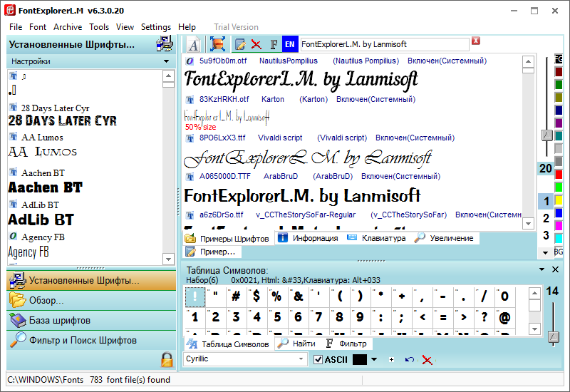570x392 pixels.
Task: Expand the presets dropdown arrow below 3
Action: coord(545,252)
